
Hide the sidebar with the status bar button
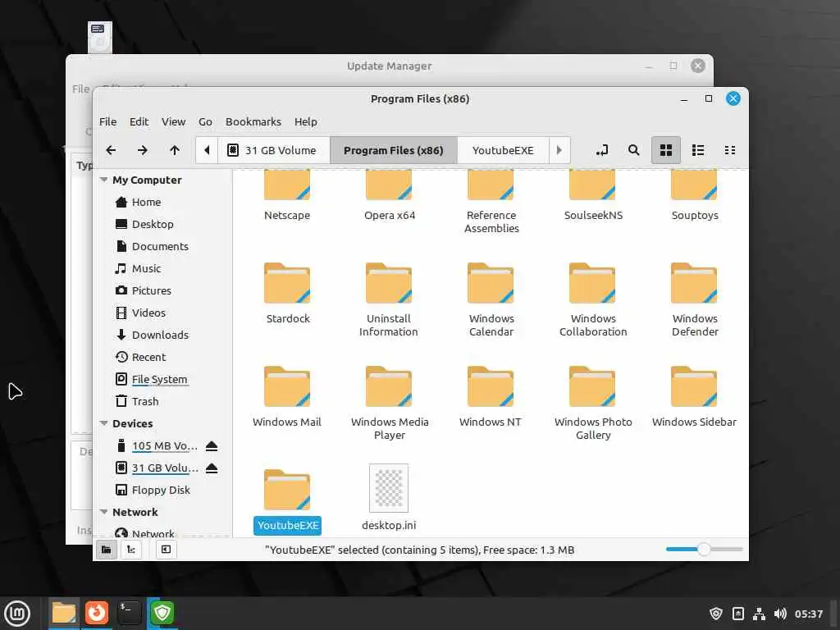166,550
